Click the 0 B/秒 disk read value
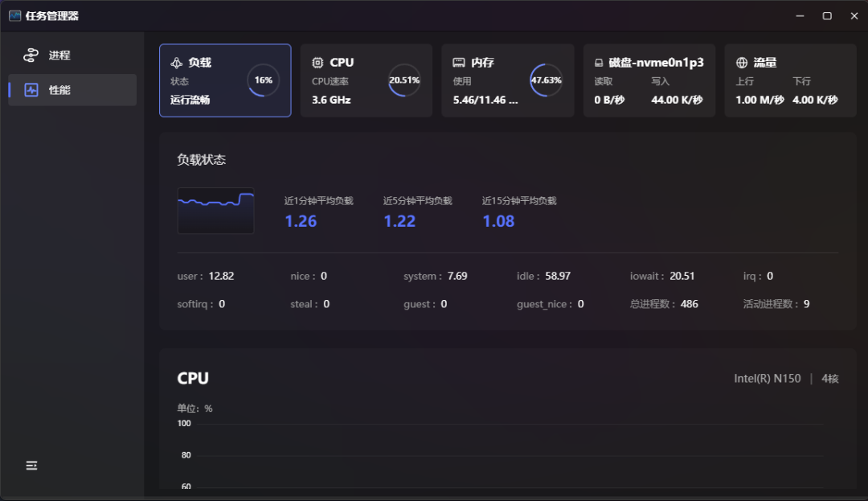This screenshot has width=868, height=501. click(609, 101)
